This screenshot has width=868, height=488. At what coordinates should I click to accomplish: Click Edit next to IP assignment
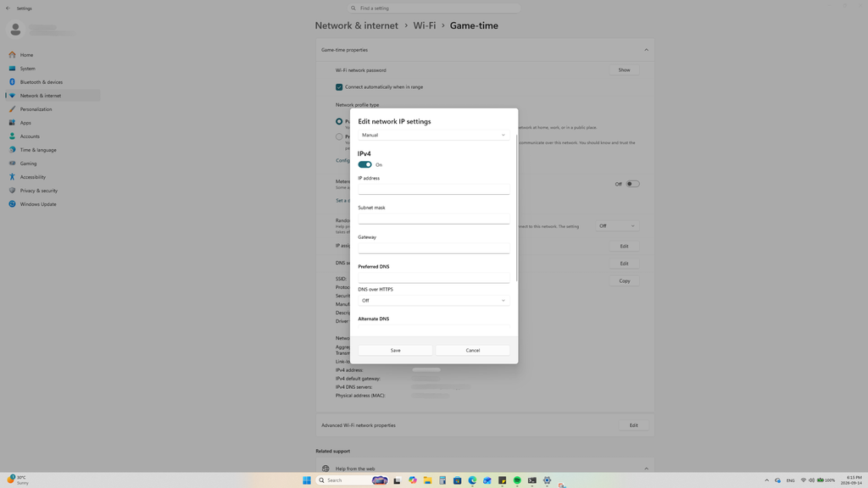pos(624,247)
